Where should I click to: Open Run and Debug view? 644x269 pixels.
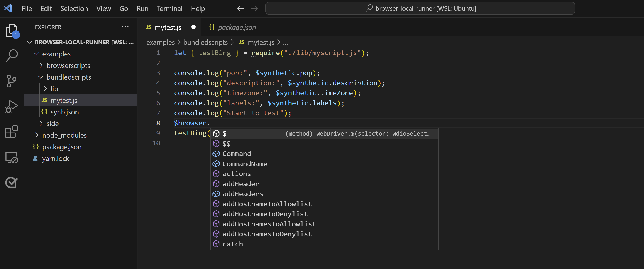11,106
